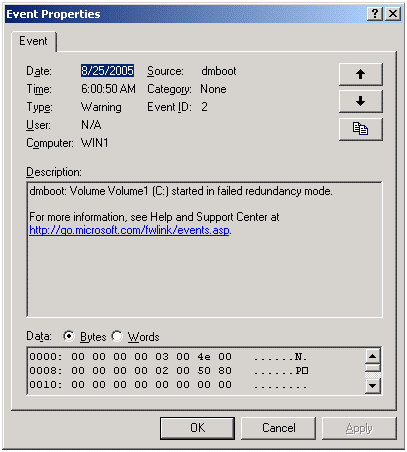Click the Cancel button
Viewport: 407px width, 452px height.
tap(278, 428)
